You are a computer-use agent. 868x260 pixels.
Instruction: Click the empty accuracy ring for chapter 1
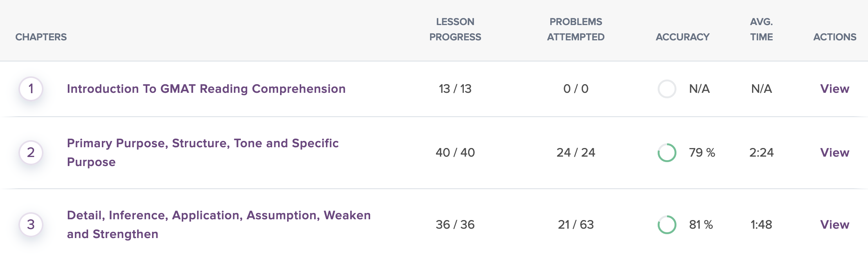tap(667, 89)
